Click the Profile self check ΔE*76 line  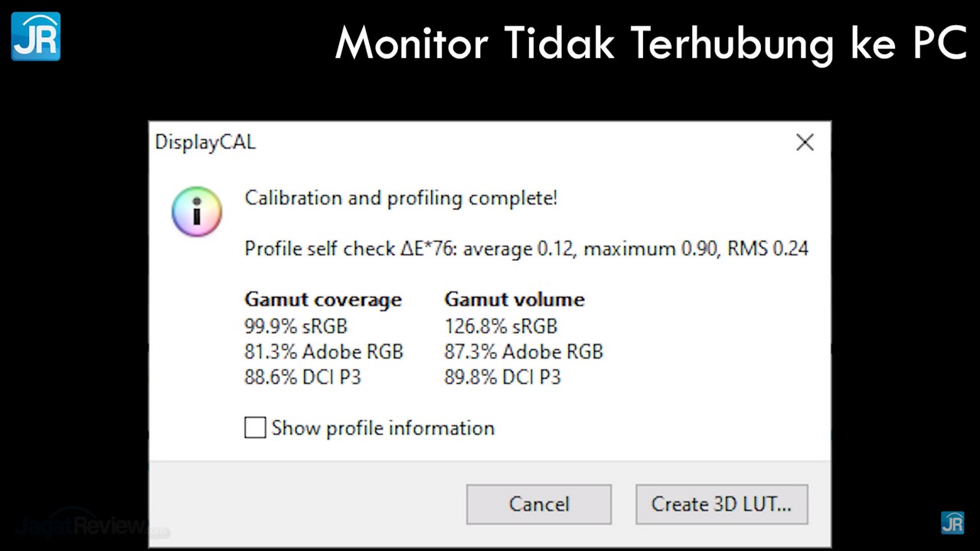[x=526, y=249]
